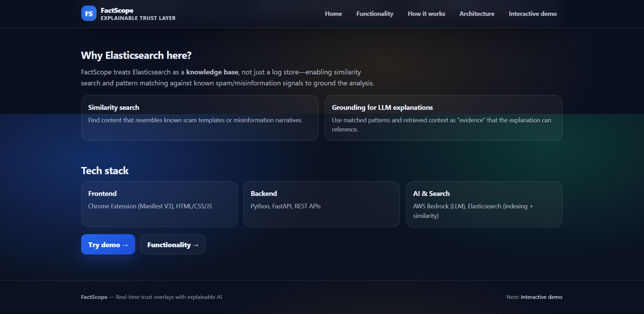Click the Grounding for LLM explanations card

[443, 118]
